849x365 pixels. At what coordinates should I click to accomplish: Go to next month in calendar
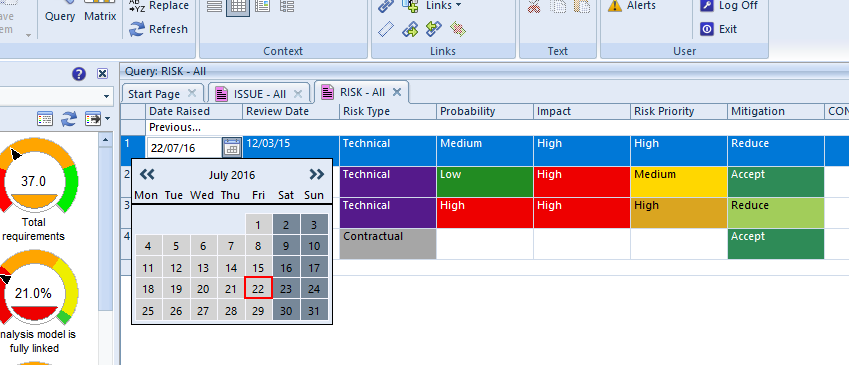(317, 174)
